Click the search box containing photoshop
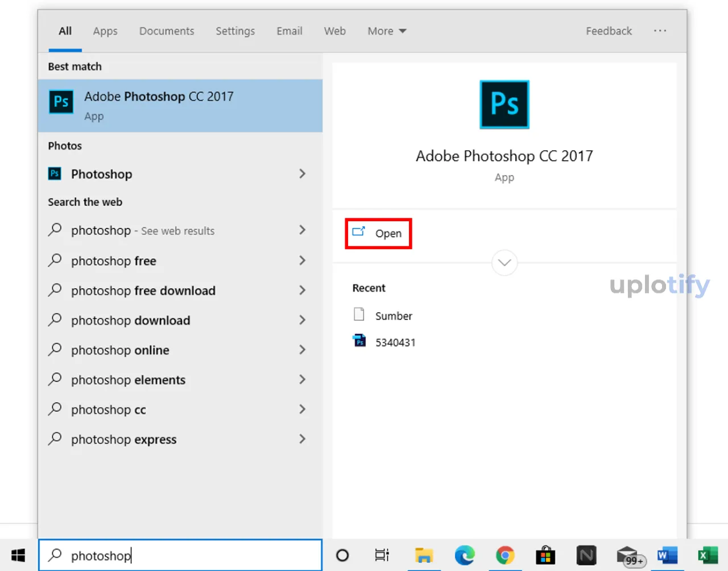Screen dimensions: 728x571 point(180,555)
